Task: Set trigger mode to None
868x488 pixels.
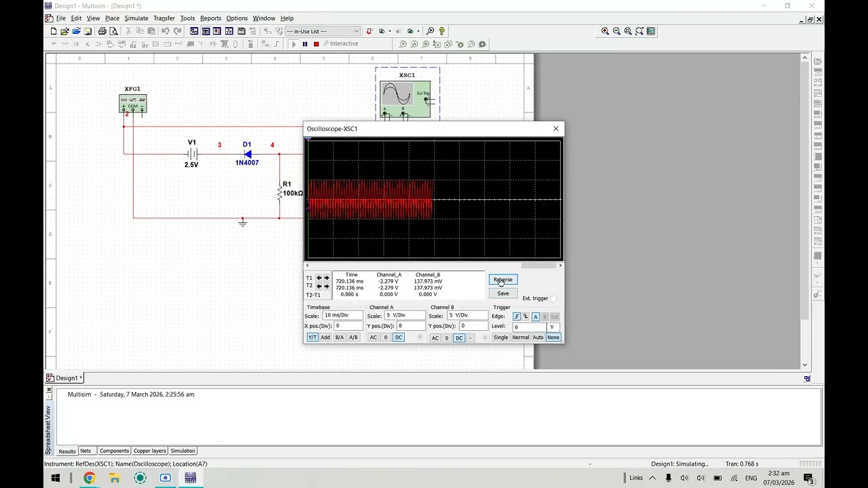Action: tap(553, 338)
